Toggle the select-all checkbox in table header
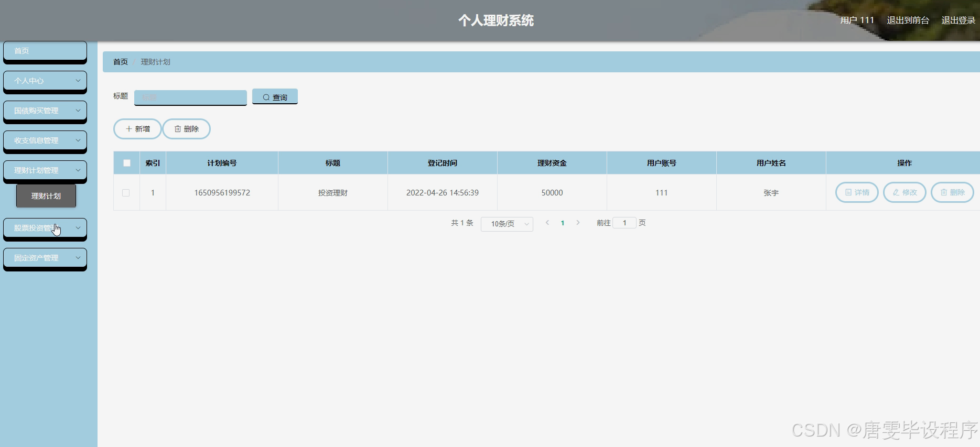This screenshot has width=980, height=447. coord(126,163)
